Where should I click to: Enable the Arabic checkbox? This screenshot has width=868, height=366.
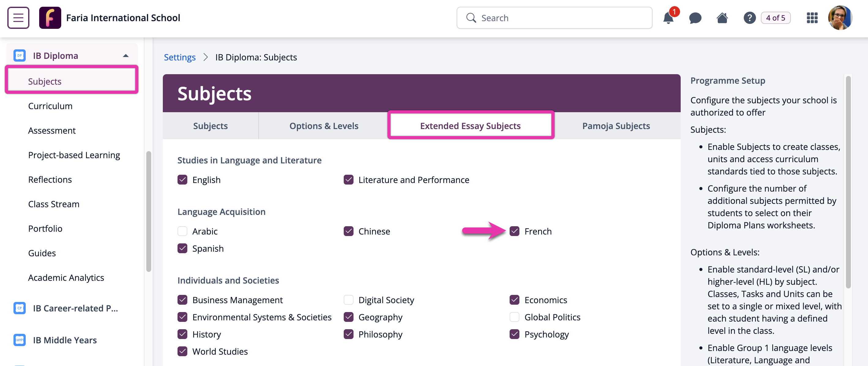coord(182,231)
